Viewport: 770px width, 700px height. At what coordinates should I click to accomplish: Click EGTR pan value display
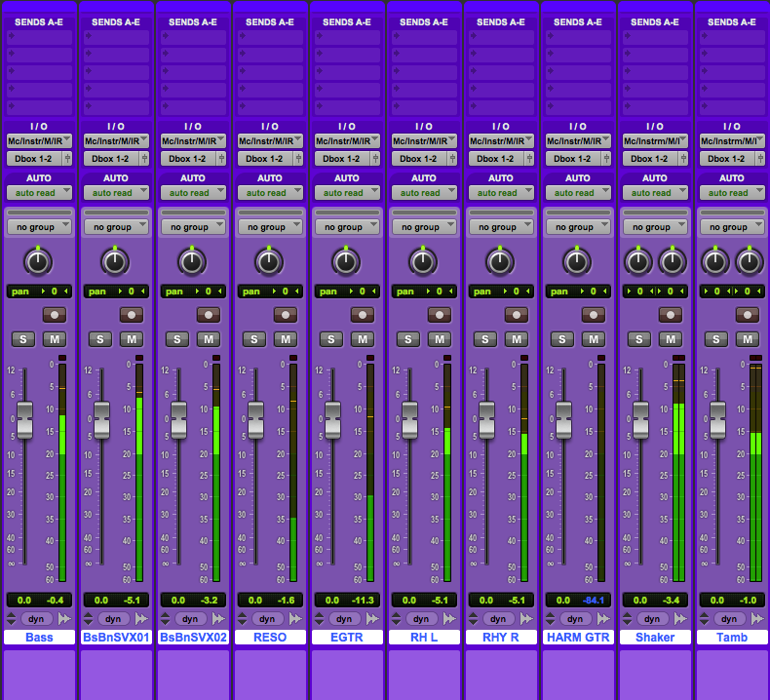point(347,292)
